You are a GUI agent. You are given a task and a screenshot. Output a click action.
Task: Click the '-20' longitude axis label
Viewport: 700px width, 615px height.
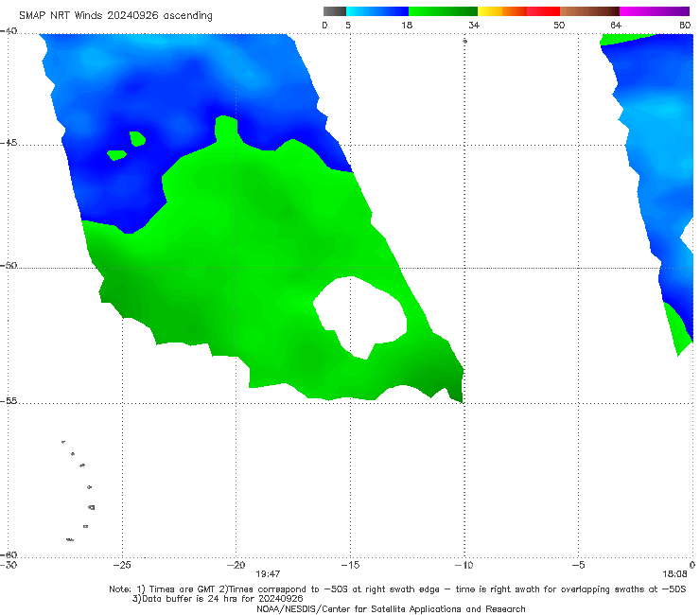(x=236, y=565)
